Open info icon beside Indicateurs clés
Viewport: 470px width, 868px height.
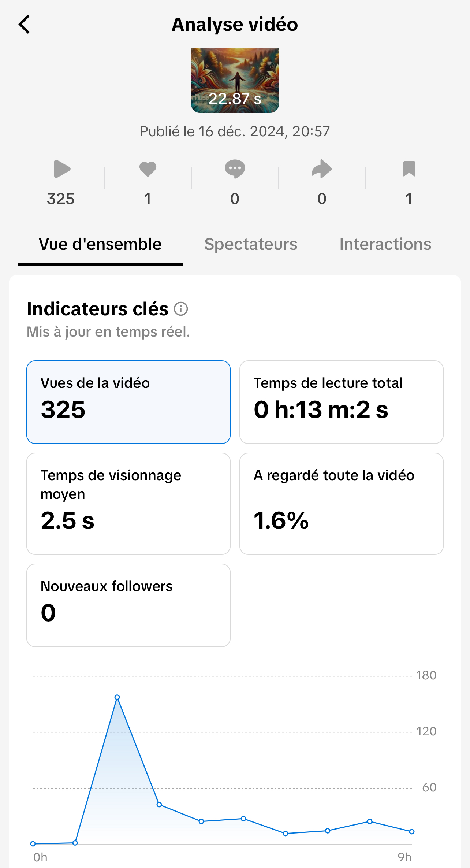pyautogui.click(x=181, y=309)
